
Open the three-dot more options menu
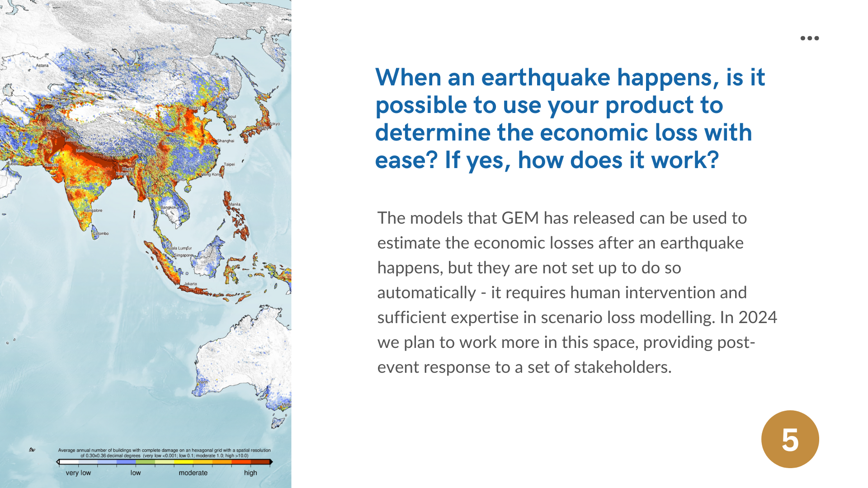809,38
